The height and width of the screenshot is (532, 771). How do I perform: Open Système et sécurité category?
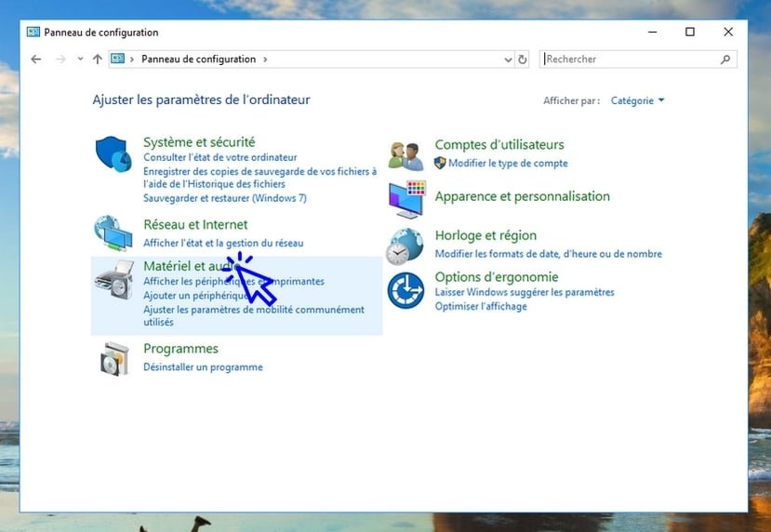[199, 142]
